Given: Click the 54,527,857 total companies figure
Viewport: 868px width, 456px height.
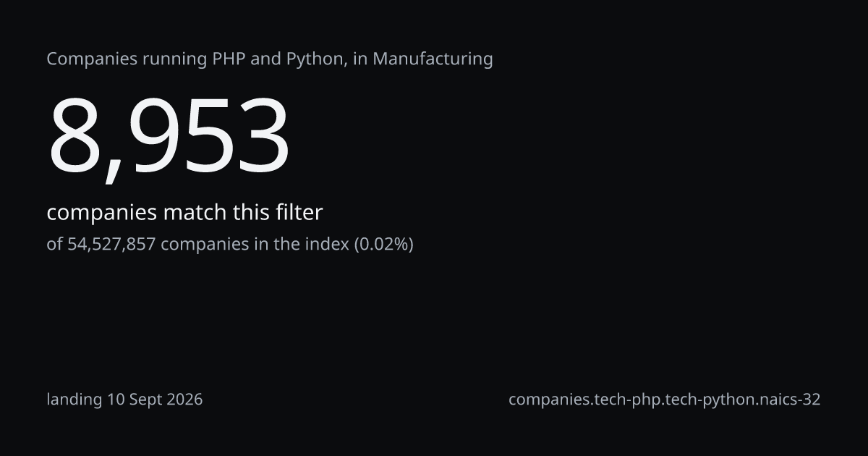Looking at the screenshot, I should (111, 244).
